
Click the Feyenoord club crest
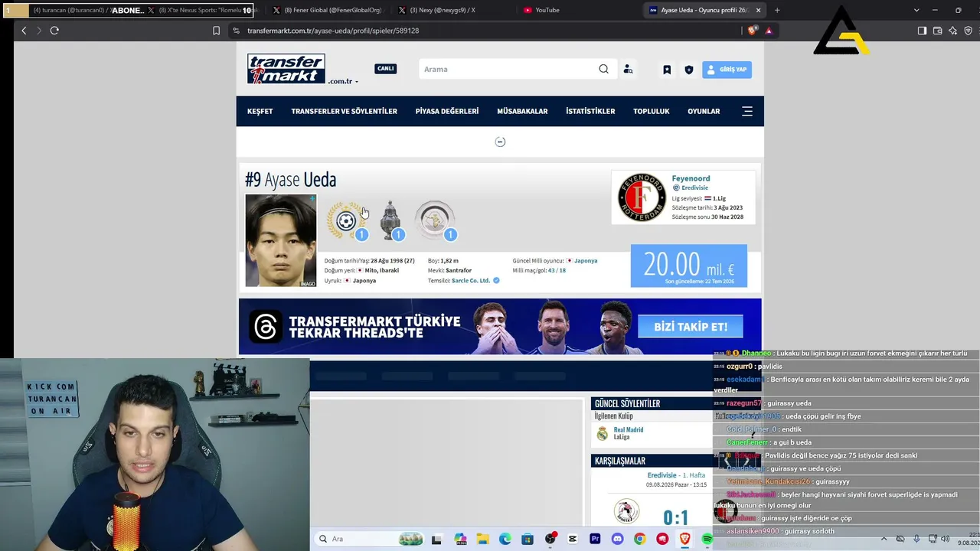click(x=642, y=197)
